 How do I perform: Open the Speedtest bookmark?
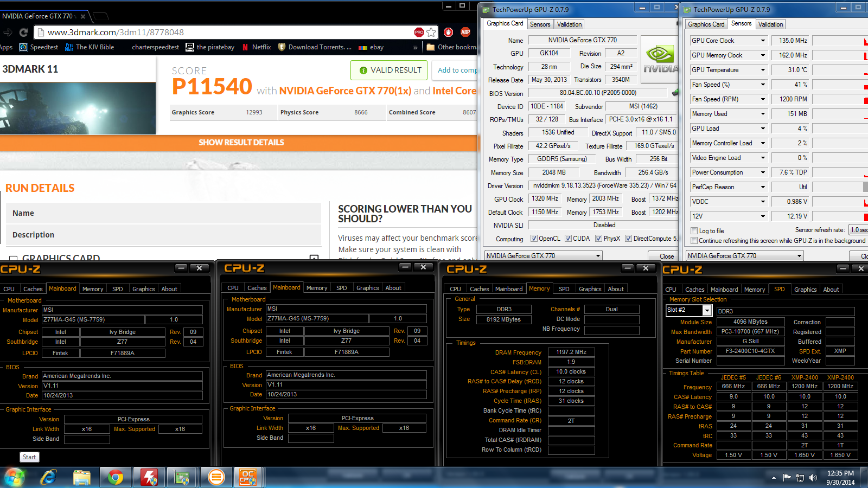[x=39, y=47]
